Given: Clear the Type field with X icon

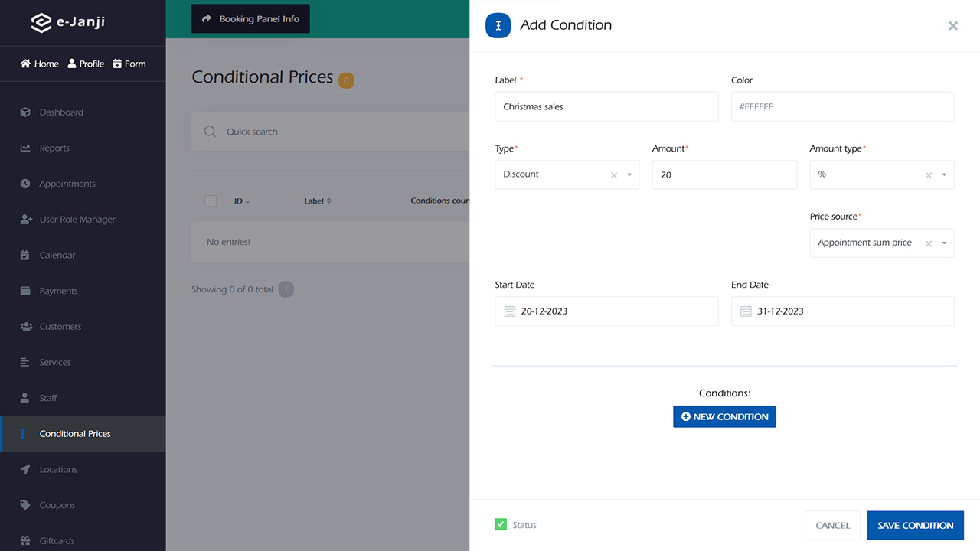Looking at the screenshot, I should coord(613,175).
